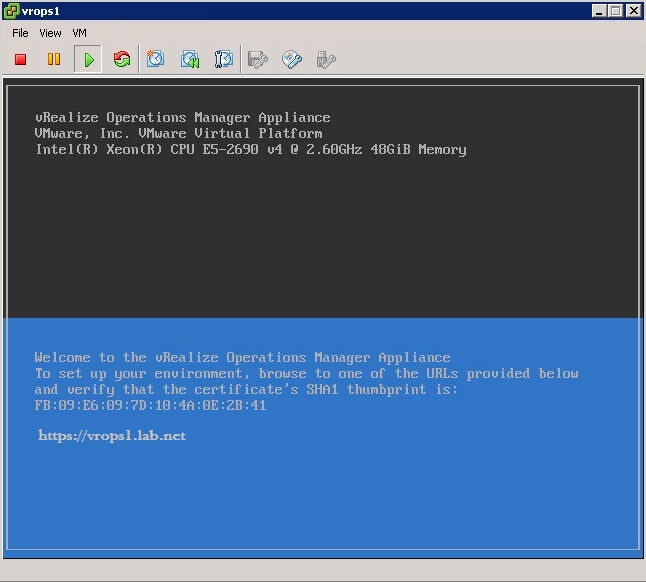Open the File menu

[20, 33]
